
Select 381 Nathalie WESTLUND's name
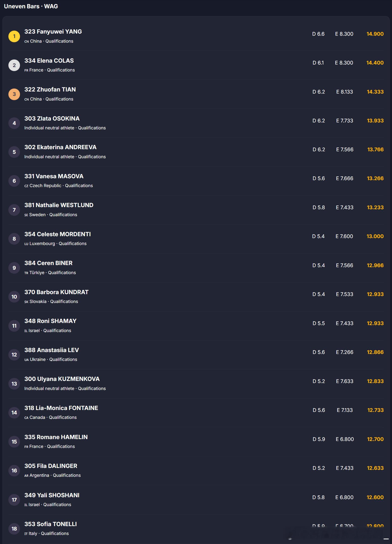coord(59,205)
